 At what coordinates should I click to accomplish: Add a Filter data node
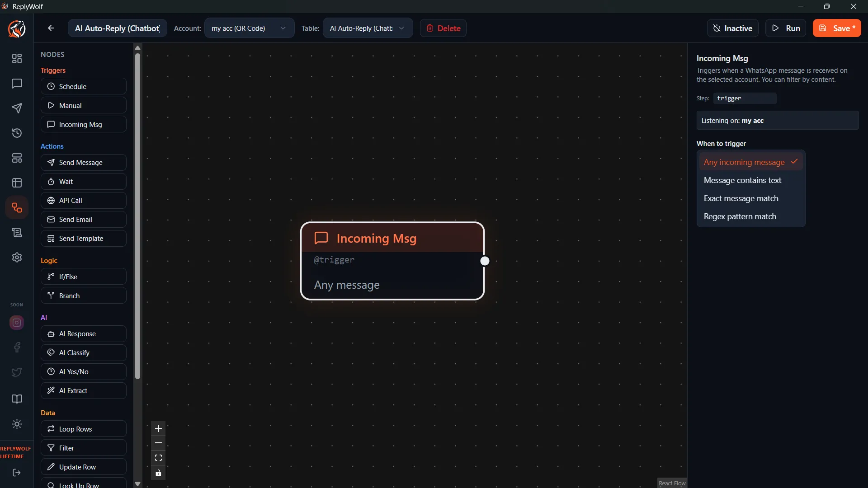[84, 448]
